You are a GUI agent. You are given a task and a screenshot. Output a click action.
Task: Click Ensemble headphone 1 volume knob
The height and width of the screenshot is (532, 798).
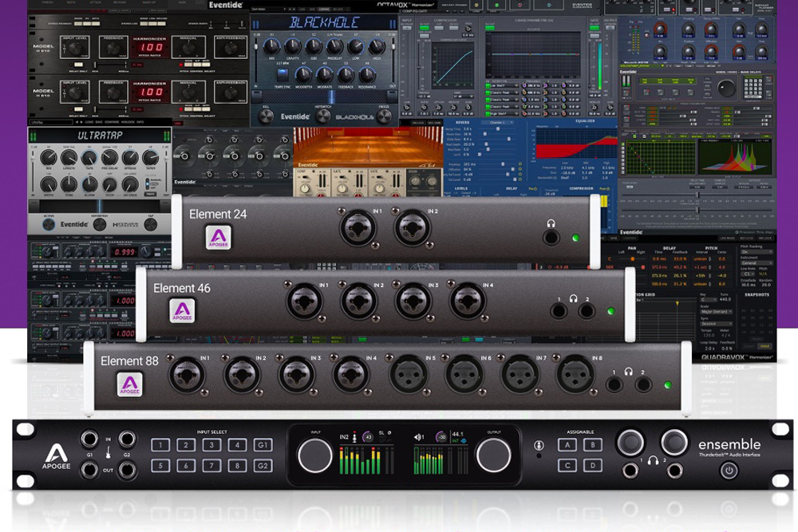click(630, 442)
